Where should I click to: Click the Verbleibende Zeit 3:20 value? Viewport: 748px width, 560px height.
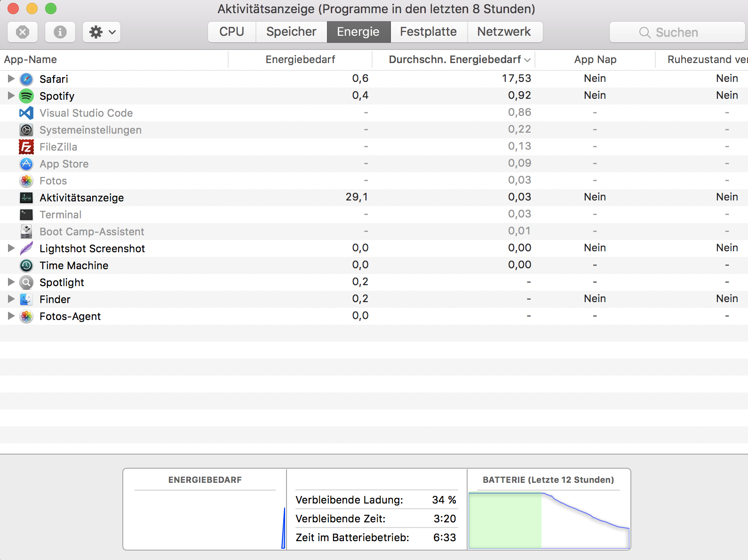[445, 519]
